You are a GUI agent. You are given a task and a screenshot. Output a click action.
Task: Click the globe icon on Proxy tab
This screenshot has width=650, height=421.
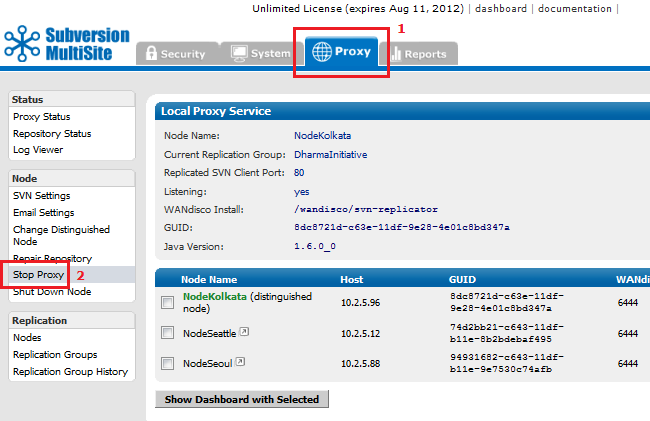[322, 52]
